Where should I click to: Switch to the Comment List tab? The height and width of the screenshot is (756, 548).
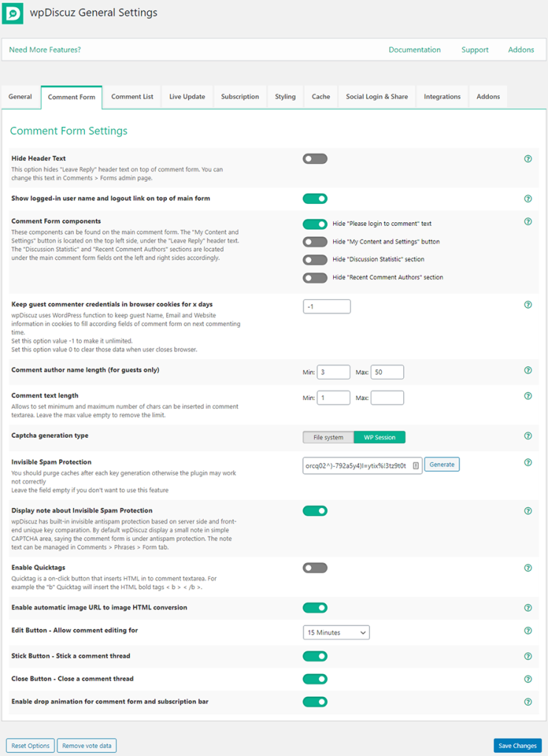132,97
